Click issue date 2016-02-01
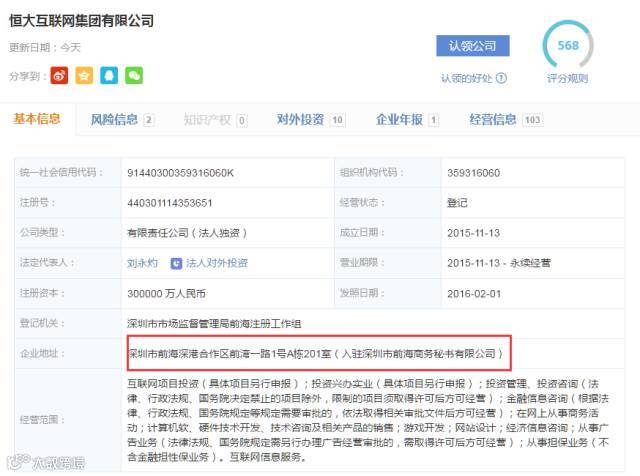 [x=474, y=294]
